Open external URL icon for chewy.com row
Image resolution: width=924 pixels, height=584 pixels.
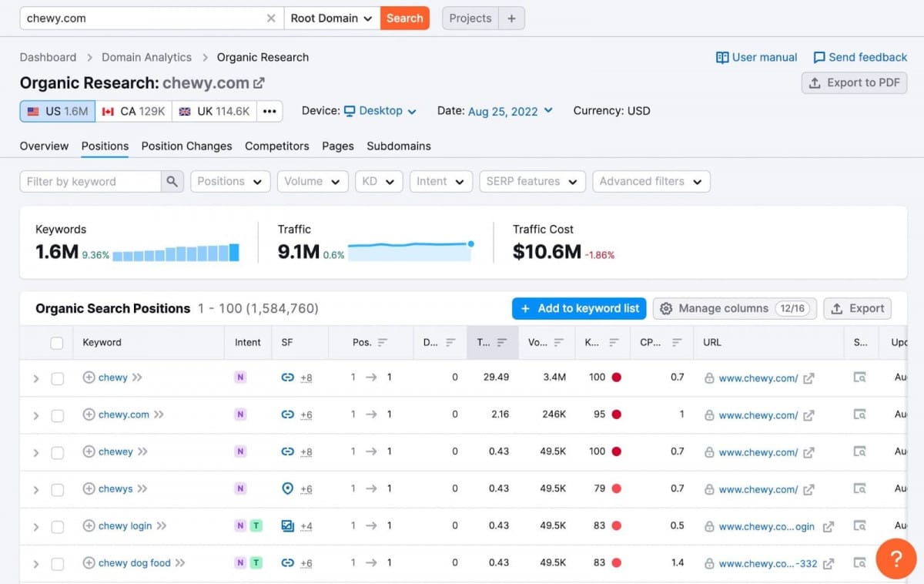click(808, 415)
